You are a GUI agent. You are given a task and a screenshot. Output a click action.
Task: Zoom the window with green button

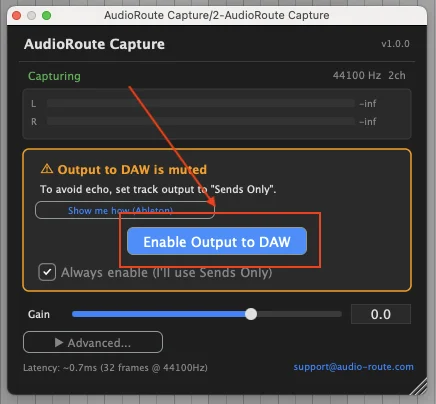[x=47, y=15]
